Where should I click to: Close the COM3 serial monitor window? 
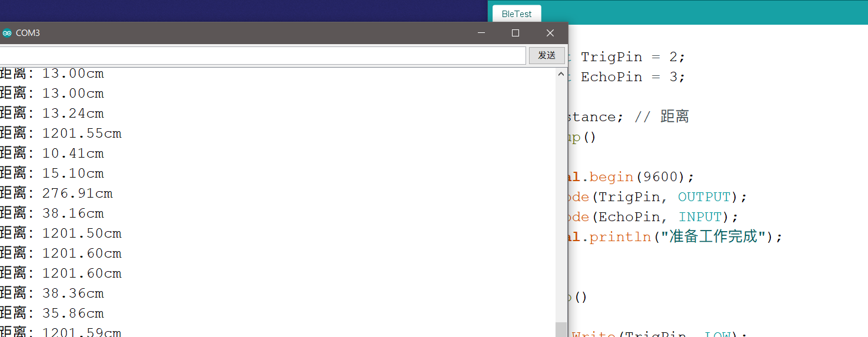[x=550, y=33]
